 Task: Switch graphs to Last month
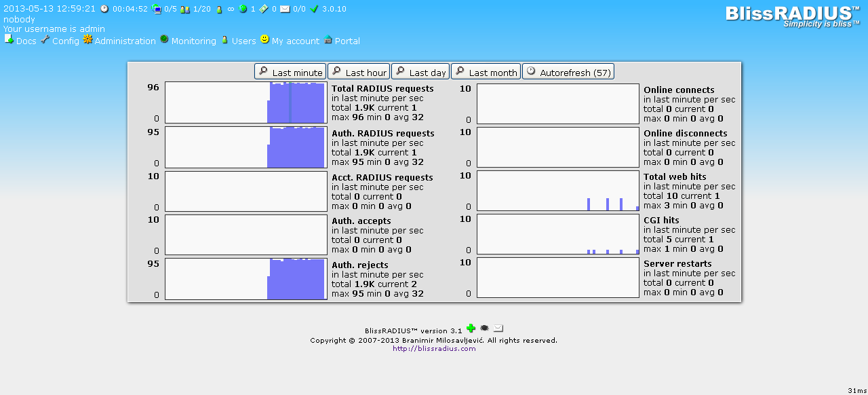(486, 72)
